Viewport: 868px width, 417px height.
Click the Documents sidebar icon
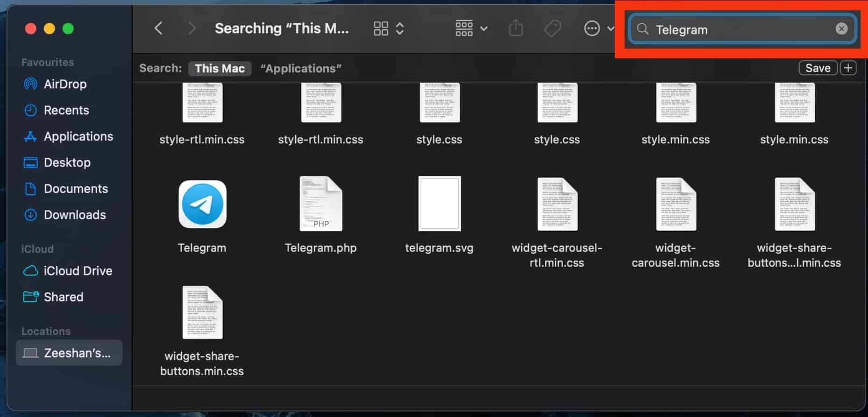coord(30,189)
